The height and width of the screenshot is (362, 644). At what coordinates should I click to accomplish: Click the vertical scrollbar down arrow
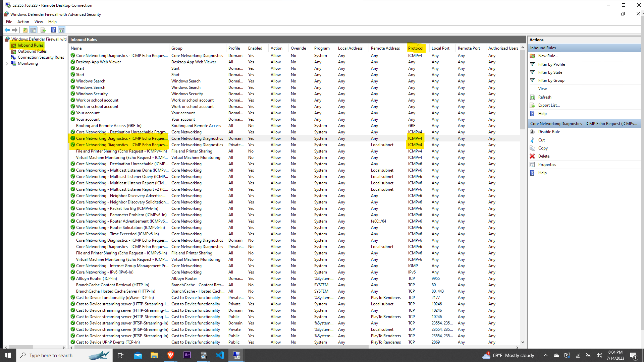pos(523,342)
